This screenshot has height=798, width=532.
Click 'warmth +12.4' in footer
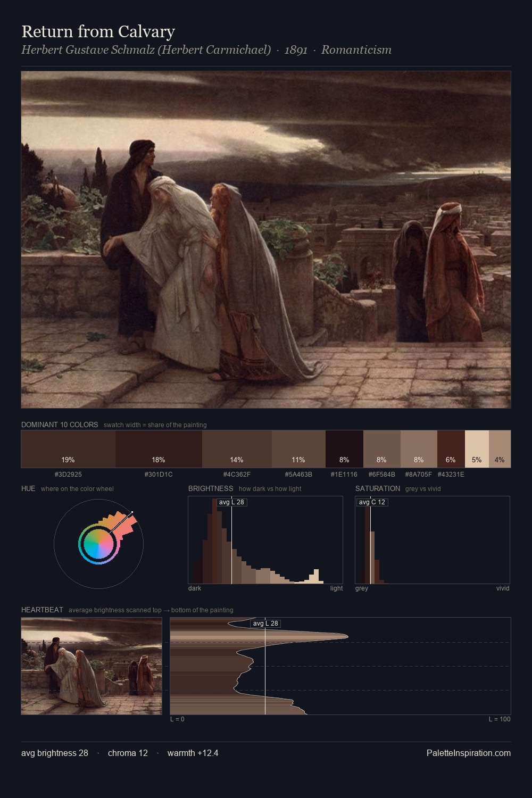(x=193, y=753)
